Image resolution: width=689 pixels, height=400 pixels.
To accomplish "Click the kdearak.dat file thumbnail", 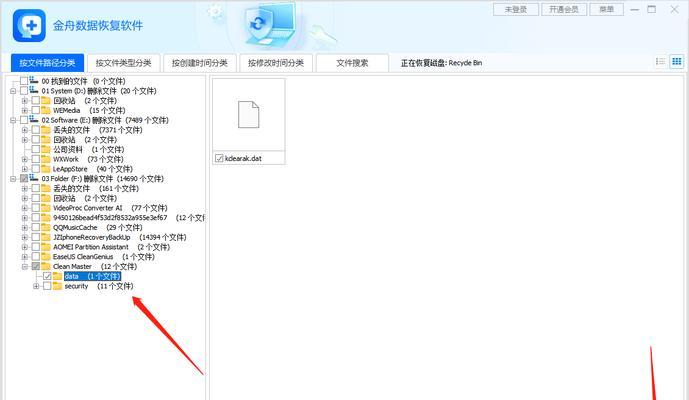I will 249,115.
